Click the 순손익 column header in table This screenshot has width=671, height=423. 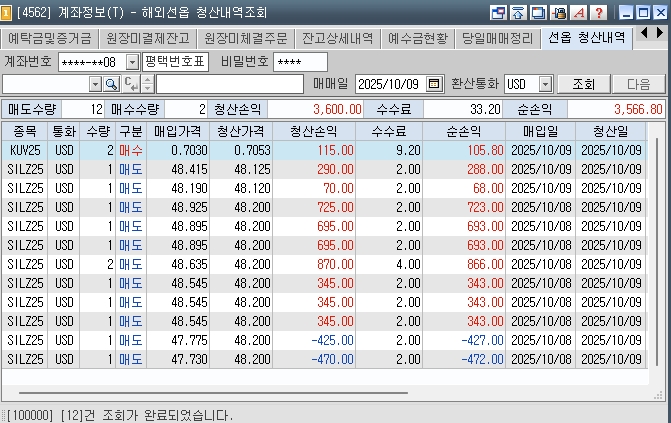(x=464, y=131)
